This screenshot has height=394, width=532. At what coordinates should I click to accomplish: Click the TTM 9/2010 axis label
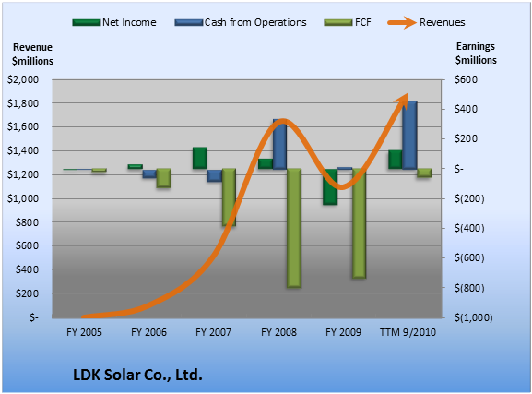tap(408, 332)
